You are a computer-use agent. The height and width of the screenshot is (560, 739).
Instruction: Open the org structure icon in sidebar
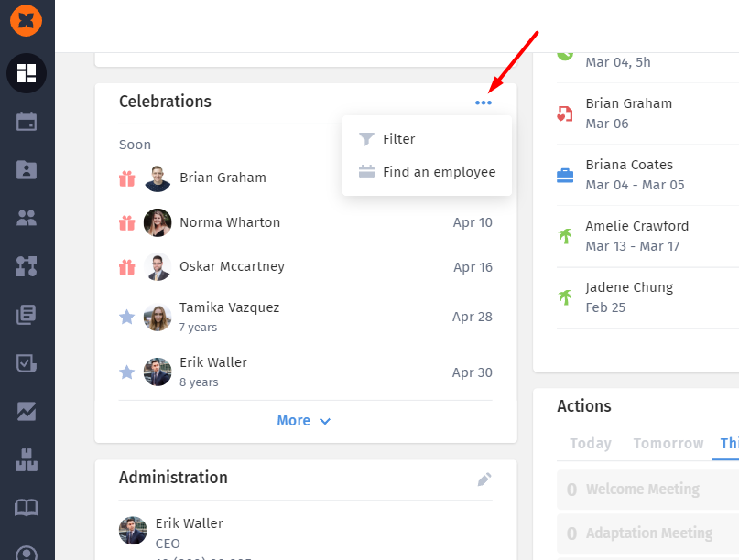click(27, 266)
